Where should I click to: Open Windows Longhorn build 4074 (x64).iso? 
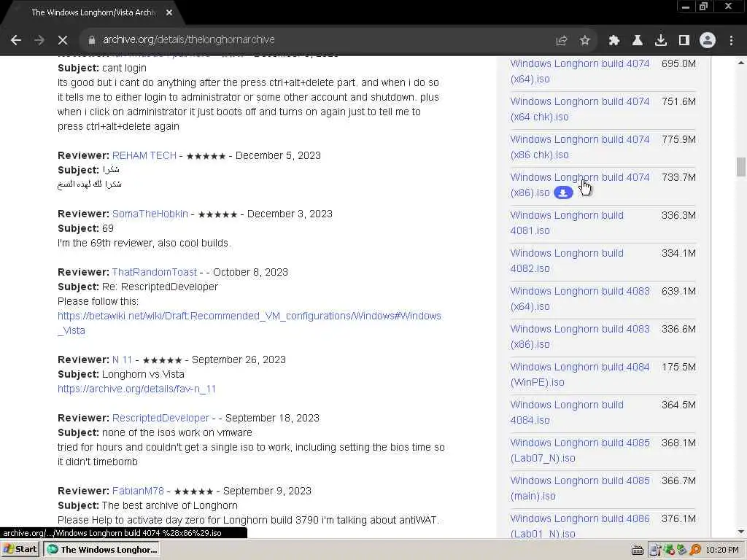(x=580, y=71)
